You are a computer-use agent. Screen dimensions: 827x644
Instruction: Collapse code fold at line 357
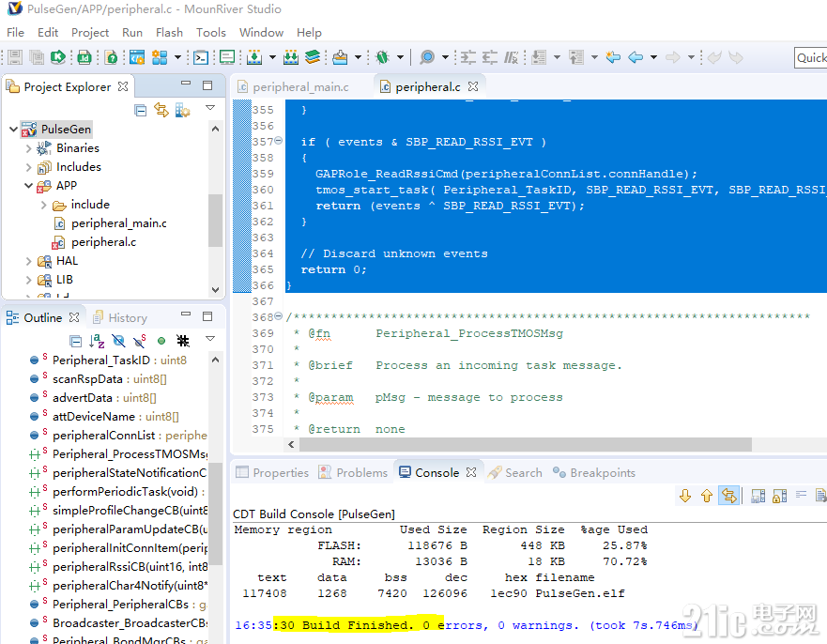(x=278, y=140)
